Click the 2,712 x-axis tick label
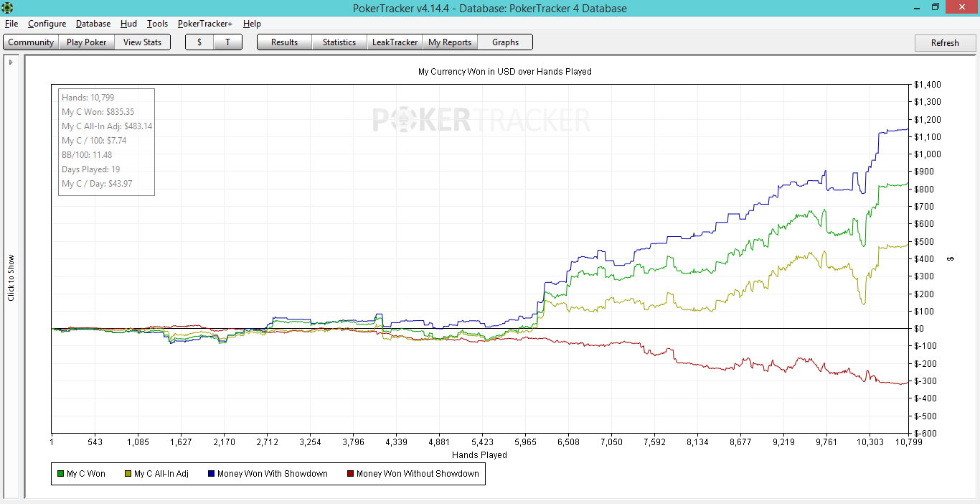This screenshot has width=980, height=504. pyautogui.click(x=267, y=442)
